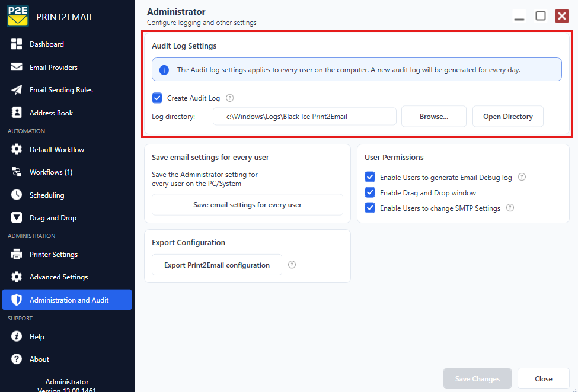Minimize the Administrator window
This screenshot has height=392, width=578.
click(x=519, y=16)
